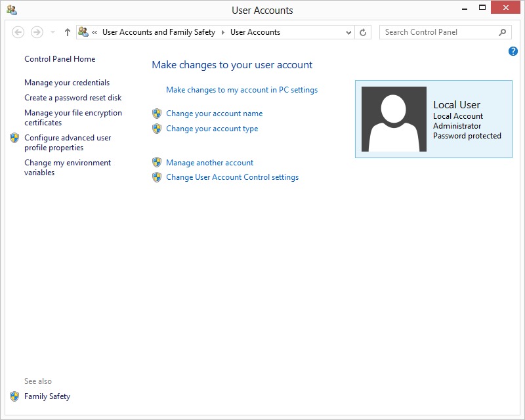Click the Forward navigation arrow
This screenshot has width=525, height=420.
(x=37, y=32)
